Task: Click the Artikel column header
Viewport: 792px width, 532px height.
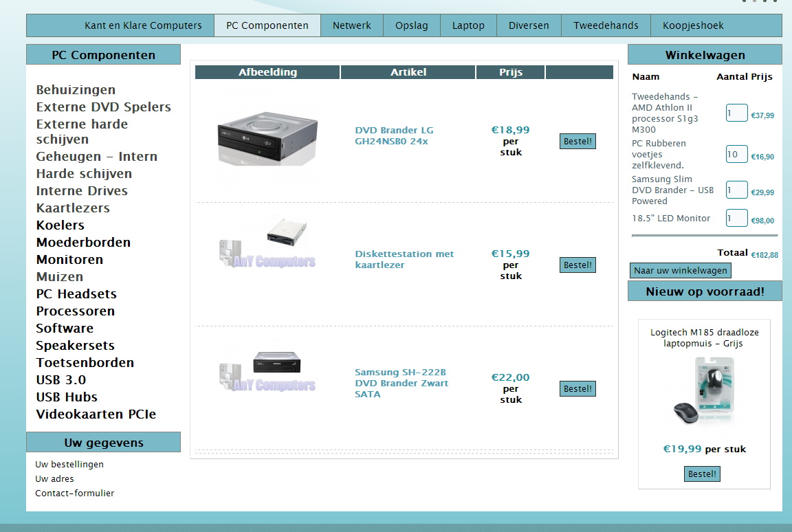Action: pyautogui.click(x=408, y=72)
